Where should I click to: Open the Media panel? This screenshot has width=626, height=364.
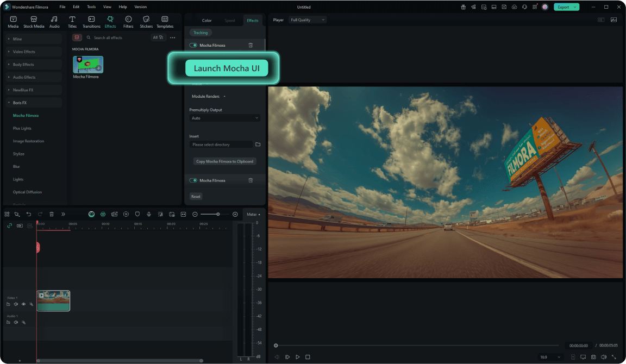click(x=13, y=22)
